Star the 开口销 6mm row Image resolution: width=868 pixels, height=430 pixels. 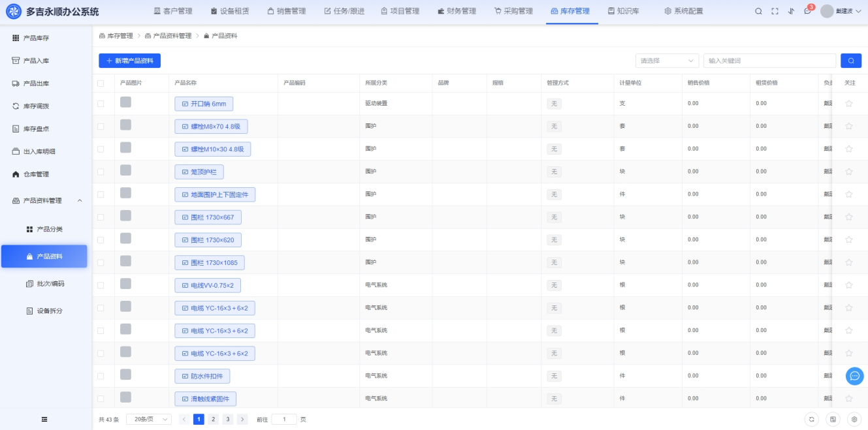click(849, 104)
